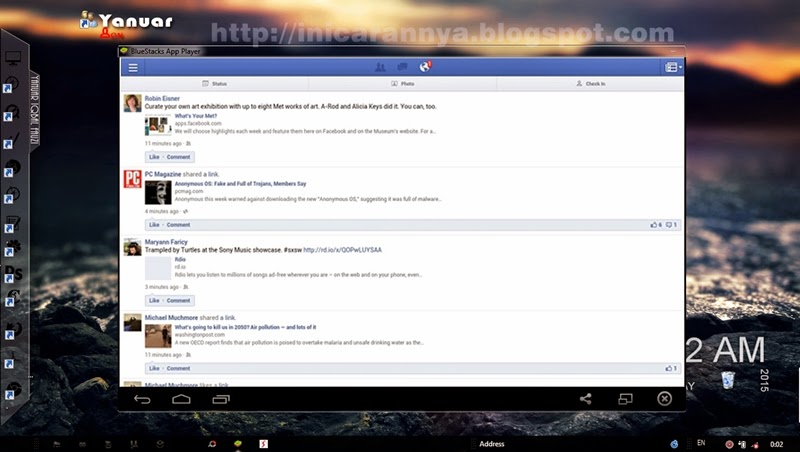Click the BlueStacks taskbar icon
The width and height of the screenshot is (800, 452).
(x=238, y=444)
